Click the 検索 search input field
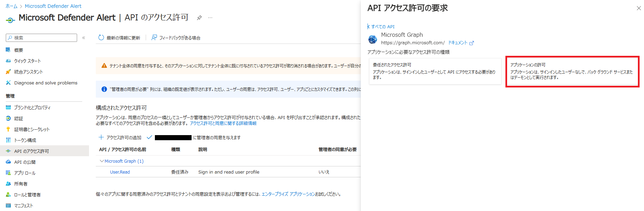644x211 pixels. coord(41,38)
